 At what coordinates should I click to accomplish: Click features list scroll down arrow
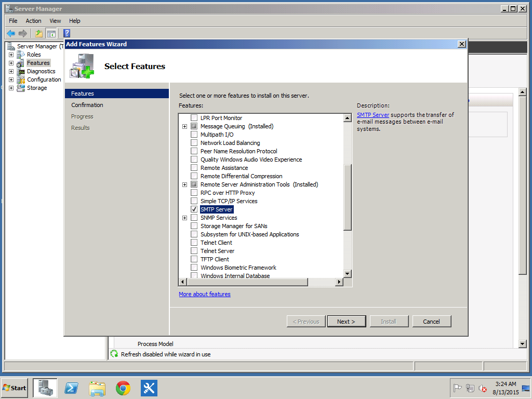coord(348,273)
